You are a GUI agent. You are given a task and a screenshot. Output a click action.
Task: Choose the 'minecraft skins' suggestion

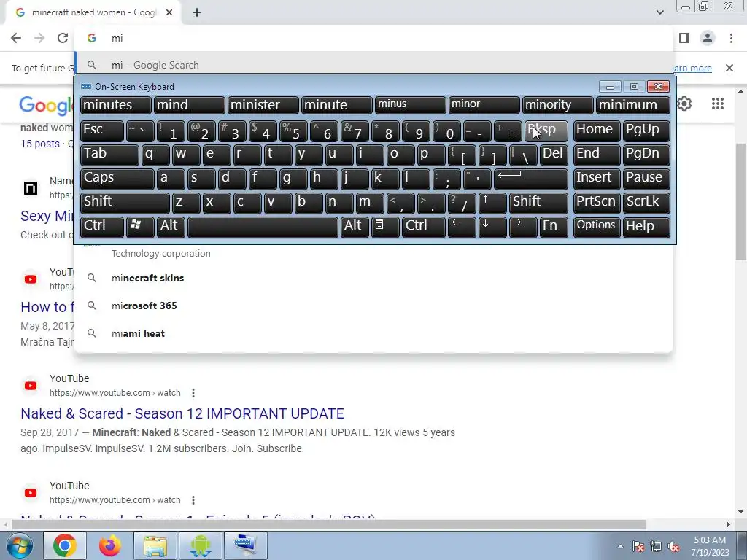pyautogui.click(x=373, y=278)
